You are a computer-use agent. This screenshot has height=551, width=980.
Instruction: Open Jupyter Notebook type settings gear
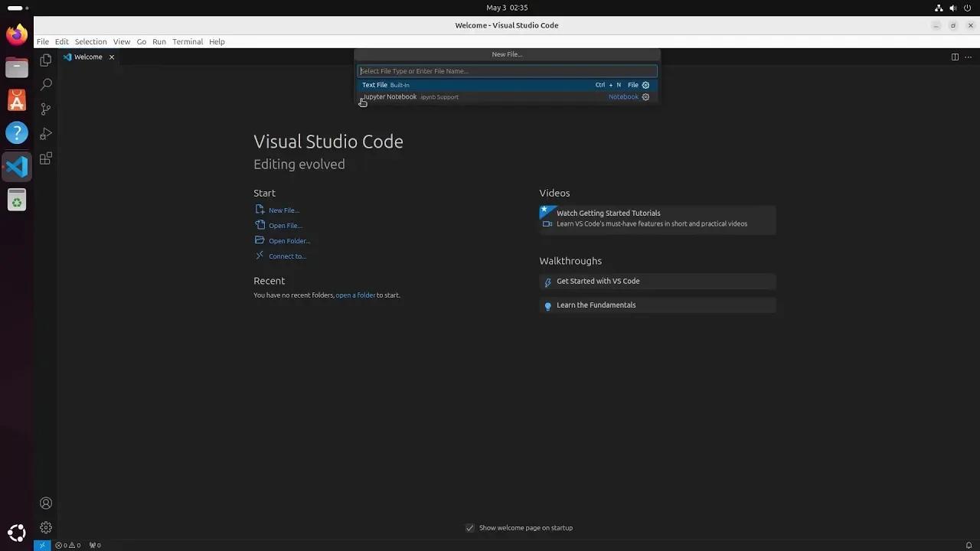[645, 97]
